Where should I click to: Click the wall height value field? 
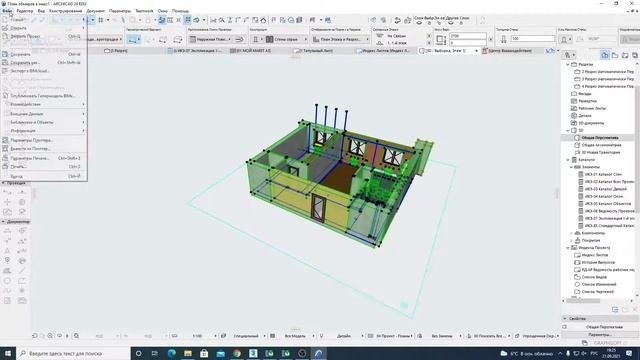(468, 36)
